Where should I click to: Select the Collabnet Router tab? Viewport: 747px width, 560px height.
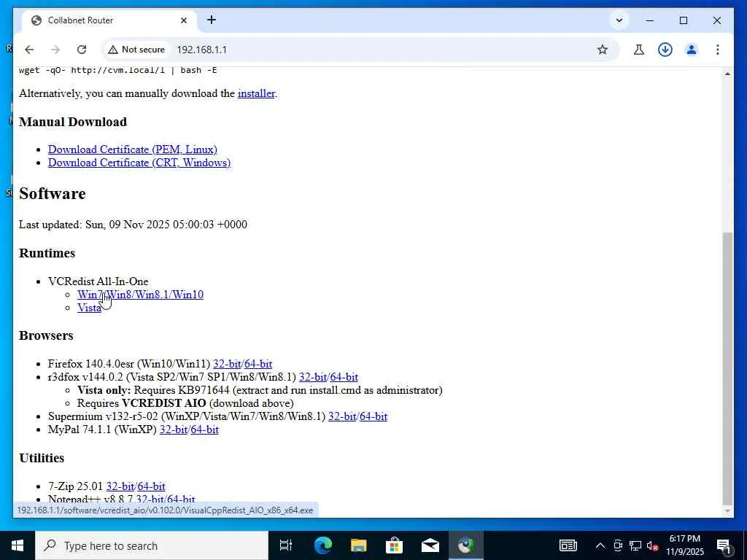[x=109, y=20]
